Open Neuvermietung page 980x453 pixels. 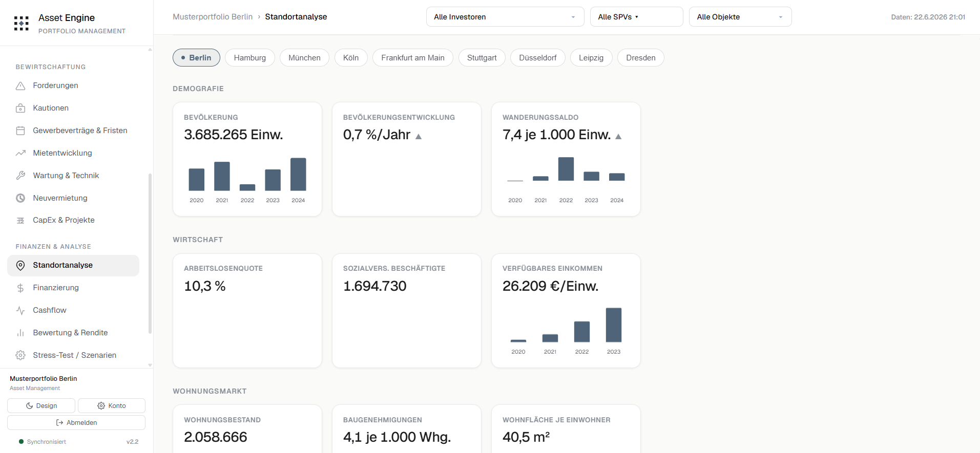coord(73,198)
